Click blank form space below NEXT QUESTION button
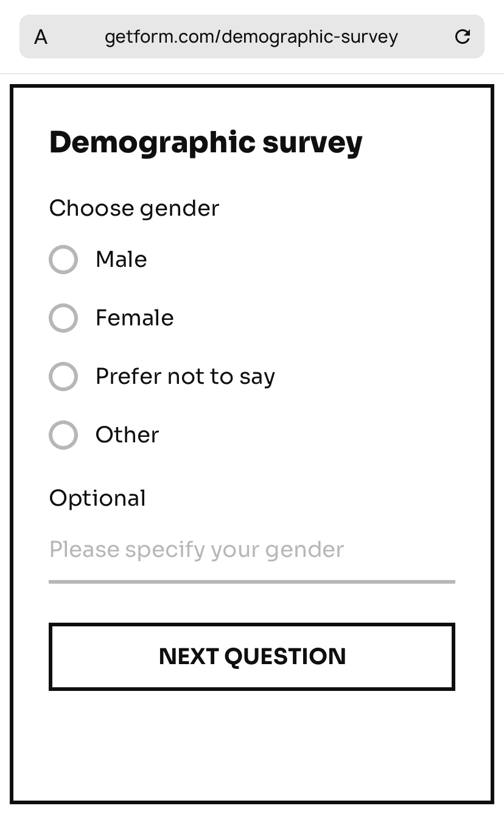 [x=251, y=743]
